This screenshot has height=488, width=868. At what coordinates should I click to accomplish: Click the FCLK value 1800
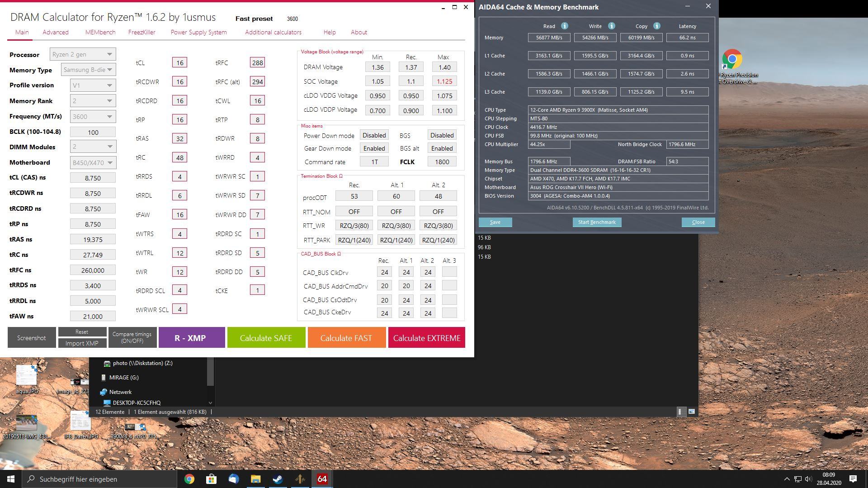[442, 161]
